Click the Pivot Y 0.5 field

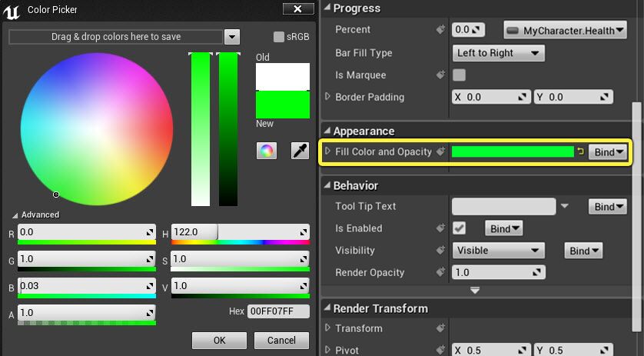click(573, 351)
